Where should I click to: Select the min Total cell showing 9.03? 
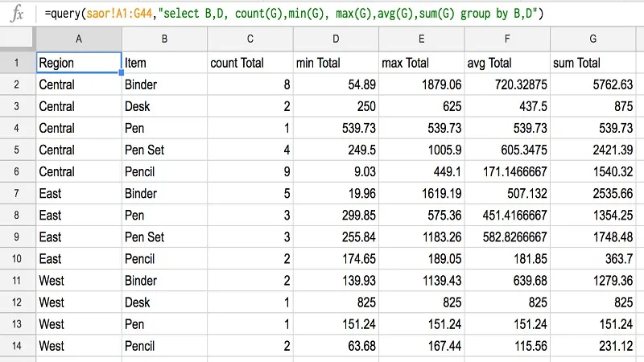pyautogui.click(x=336, y=171)
